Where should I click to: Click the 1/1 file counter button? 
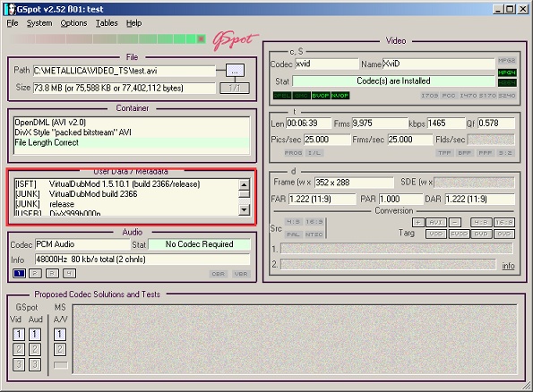pyautogui.click(x=235, y=89)
